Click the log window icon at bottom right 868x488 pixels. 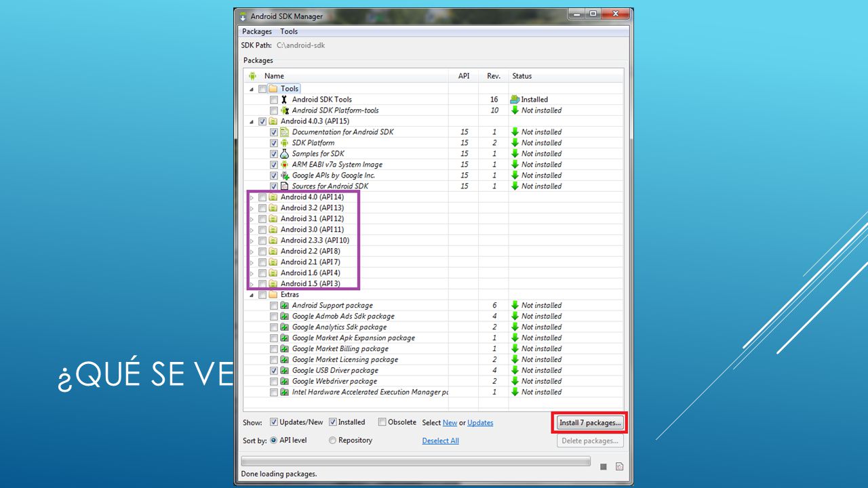(x=619, y=466)
